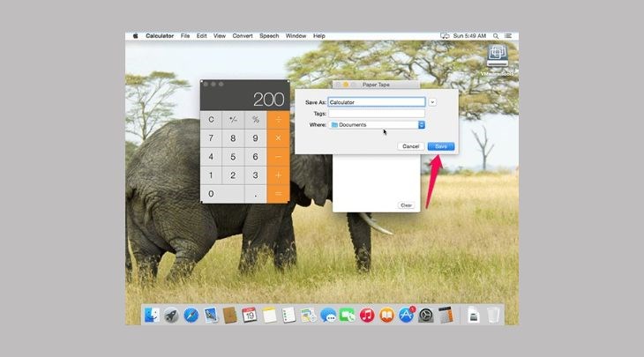Open the File menu
The image size is (644, 357).
pyautogui.click(x=185, y=36)
